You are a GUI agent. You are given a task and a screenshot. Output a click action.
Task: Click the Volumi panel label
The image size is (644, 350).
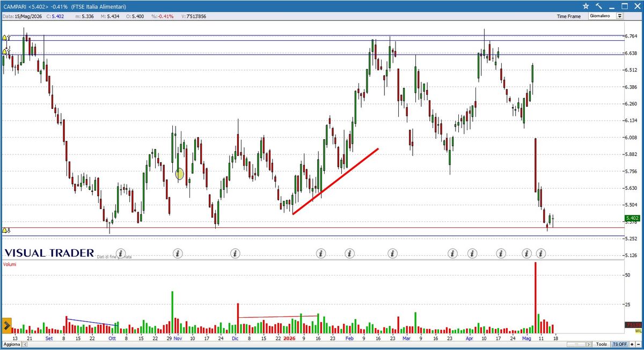(x=10, y=264)
